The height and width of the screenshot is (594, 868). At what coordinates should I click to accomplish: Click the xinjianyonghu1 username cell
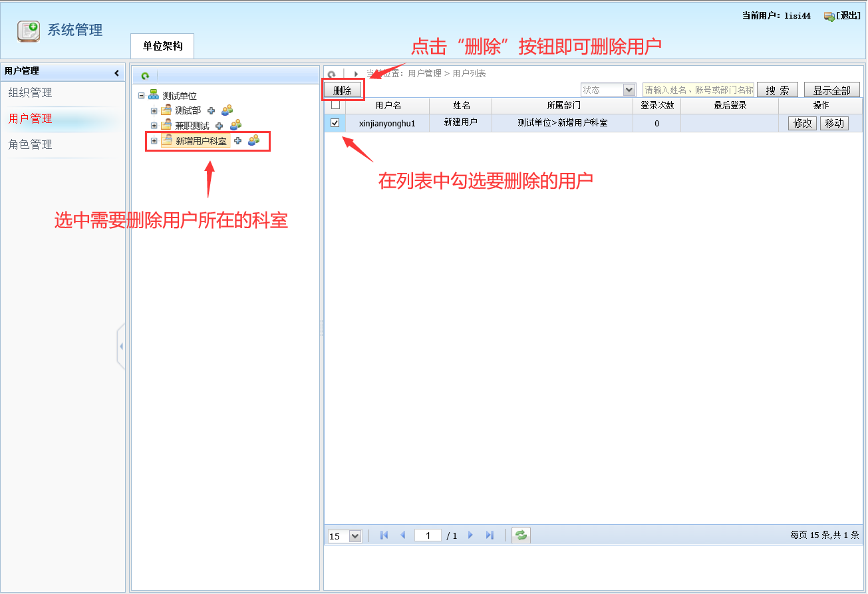click(387, 123)
